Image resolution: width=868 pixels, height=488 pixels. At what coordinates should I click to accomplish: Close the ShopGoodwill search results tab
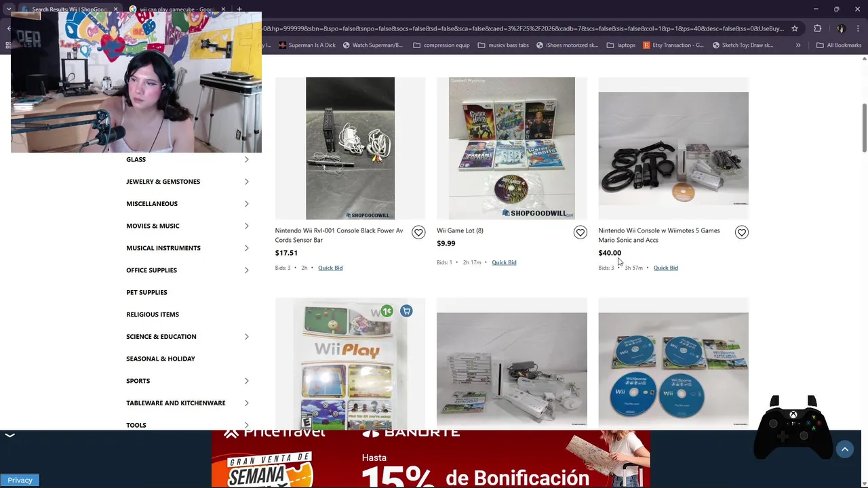pyautogui.click(x=115, y=9)
